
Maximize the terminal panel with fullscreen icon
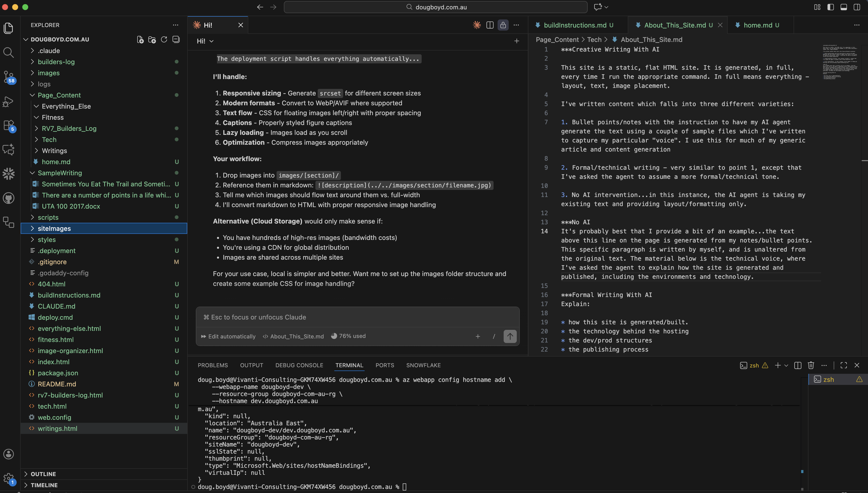(843, 365)
